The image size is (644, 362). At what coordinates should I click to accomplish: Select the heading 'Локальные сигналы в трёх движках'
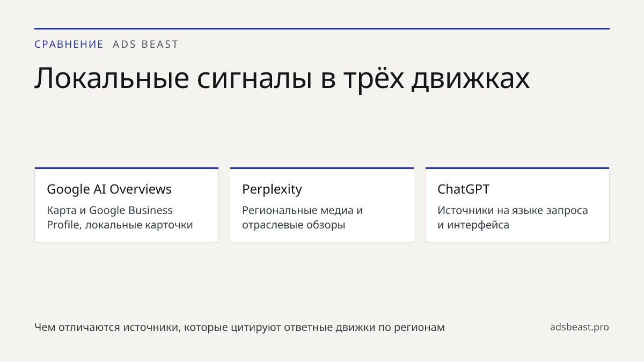[x=282, y=78]
